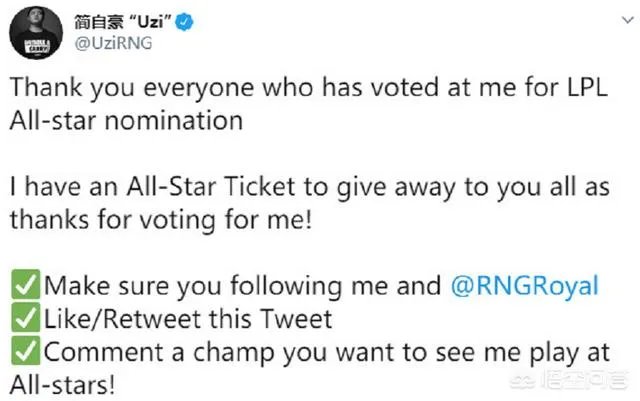Click the "All-star nomination" text line
640x401 pixels.
click(126, 120)
